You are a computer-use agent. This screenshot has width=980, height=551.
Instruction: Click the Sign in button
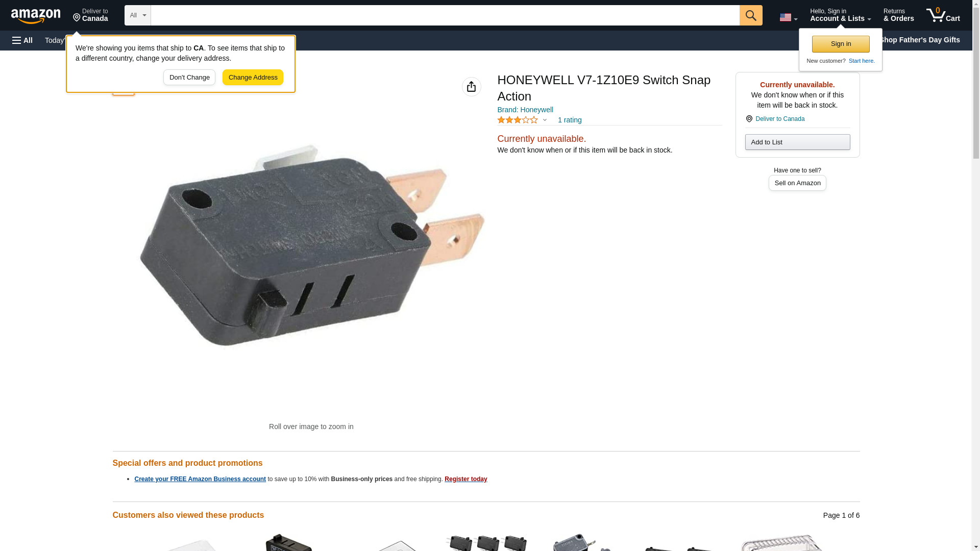841,44
